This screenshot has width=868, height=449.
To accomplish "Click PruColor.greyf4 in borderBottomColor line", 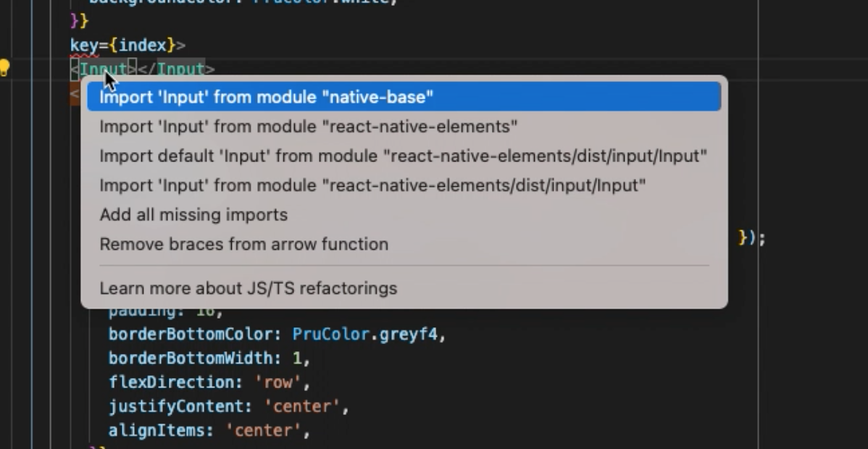I will [x=364, y=334].
